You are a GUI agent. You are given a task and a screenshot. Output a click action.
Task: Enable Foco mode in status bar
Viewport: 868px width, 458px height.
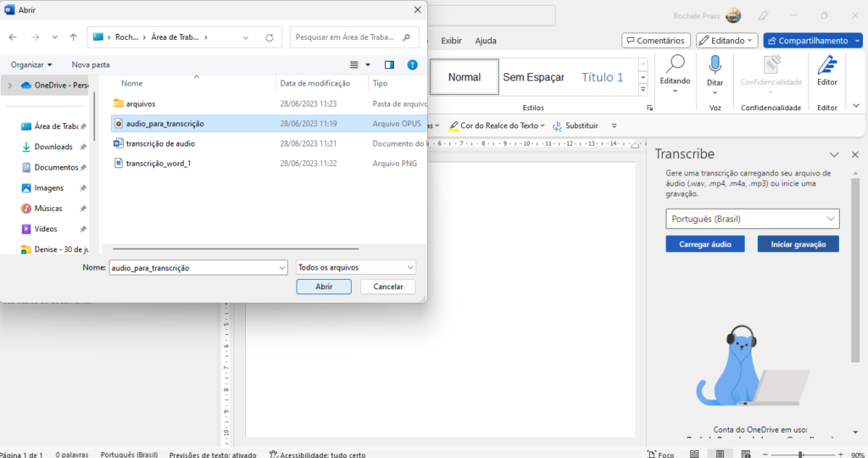tap(661, 454)
